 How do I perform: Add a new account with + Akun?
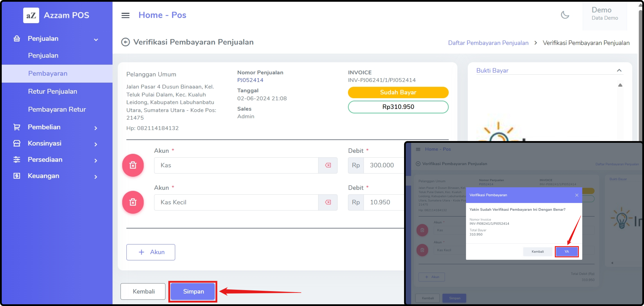(150, 252)
